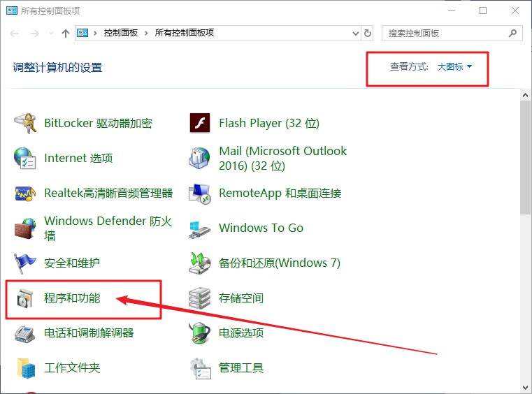
Task: Click the Mail Outlook icon
Action: click(199, 158)
